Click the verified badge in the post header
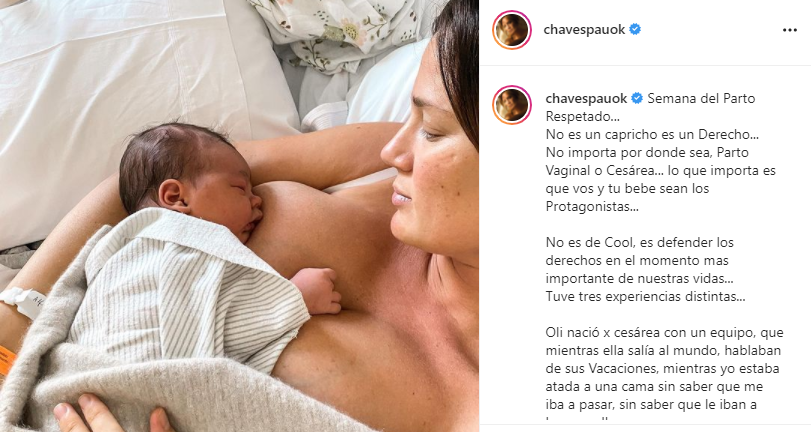Viewport: 811px width, 432px height. (x=635, y=29)
